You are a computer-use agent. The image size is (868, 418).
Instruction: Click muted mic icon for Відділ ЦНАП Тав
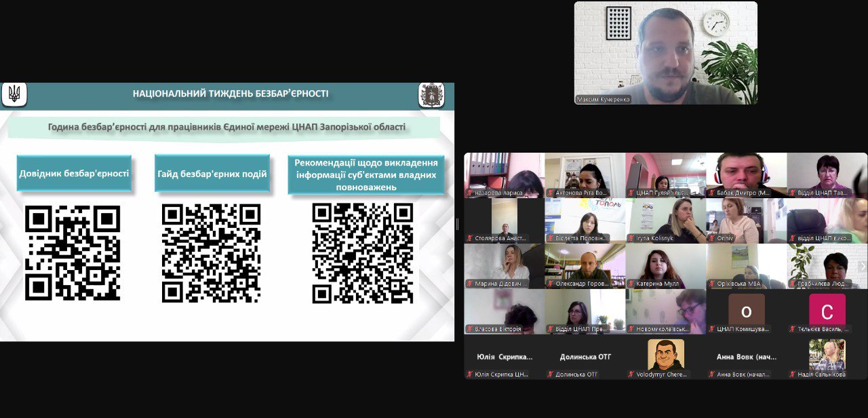point(793,193)
